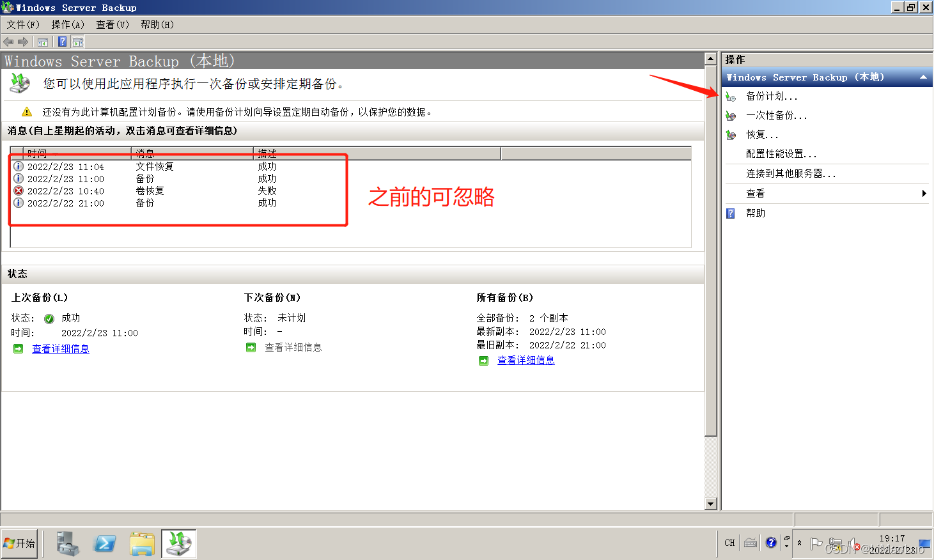The height and width of the screenshot is (560, 934).
Task: Click the green success checkmark under 上次备份
Action: point(49,318)
